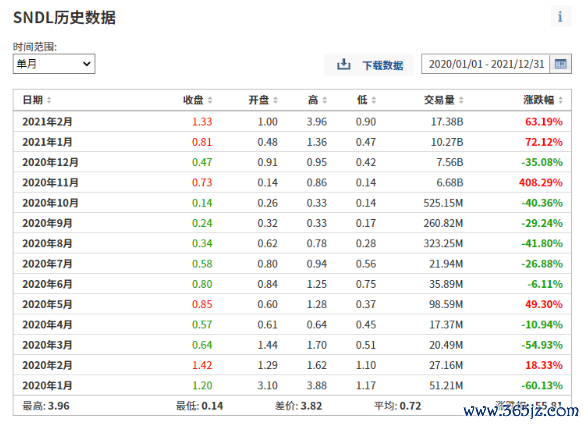Sort by 高 column arrows
The image size is (586, 426).
[x=325, y=100]
